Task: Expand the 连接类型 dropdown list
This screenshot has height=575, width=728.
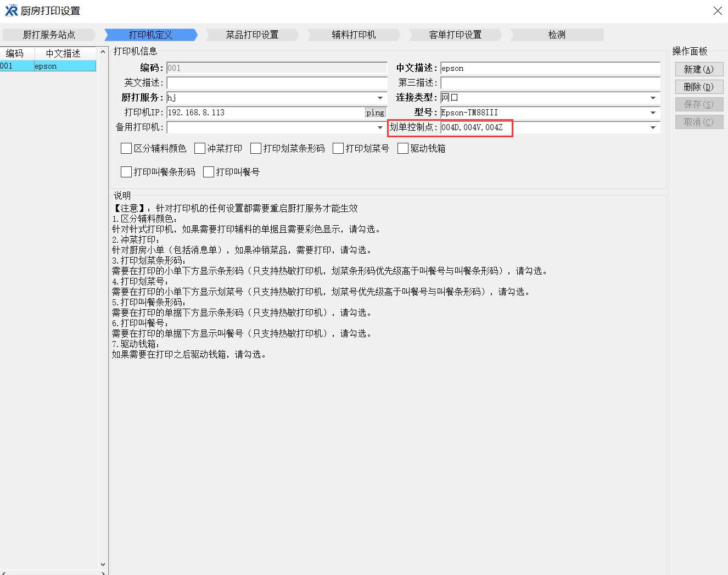Action: pyautogui.click(x=653, y=98)
